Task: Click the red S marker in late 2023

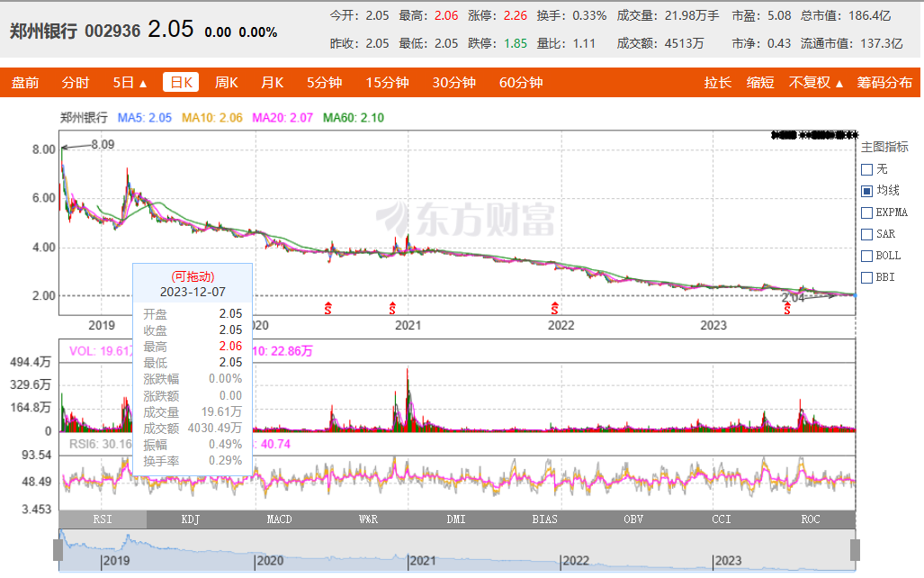Action: coord(787,308)
